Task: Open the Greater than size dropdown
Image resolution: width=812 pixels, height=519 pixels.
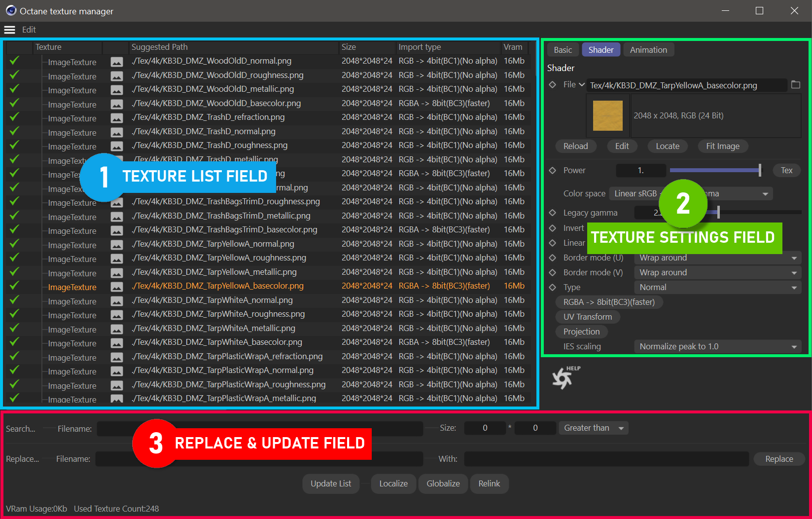Action: tap(594, 428)
